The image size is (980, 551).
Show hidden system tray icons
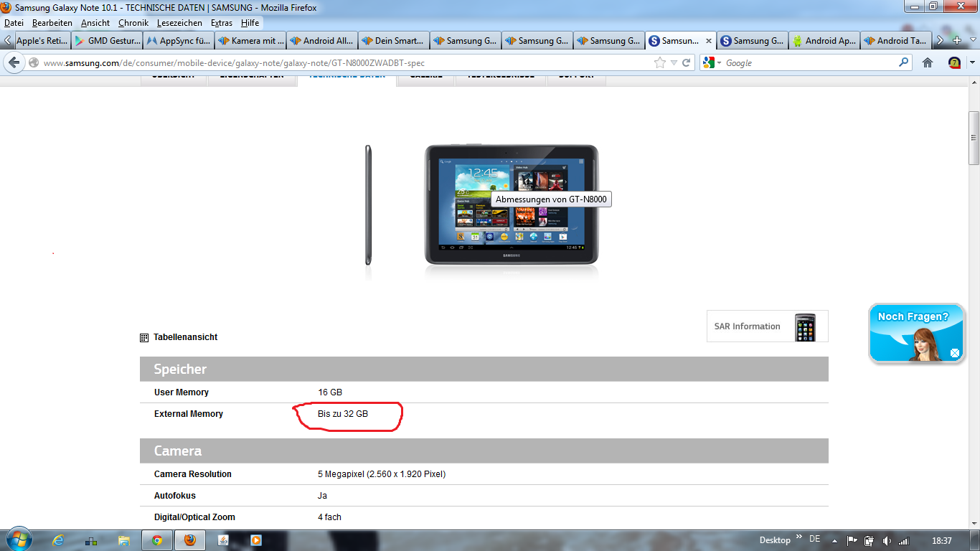[x=834, y=540]
